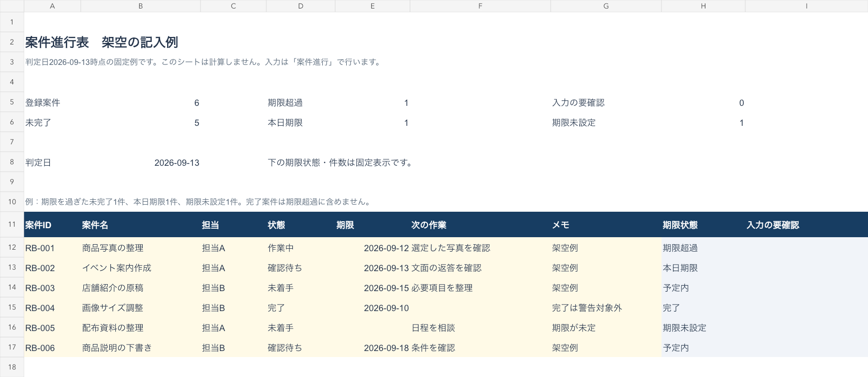
Task: Click the 登録案件 label cell
Action: pyautogui.click(x=52, y=102)
